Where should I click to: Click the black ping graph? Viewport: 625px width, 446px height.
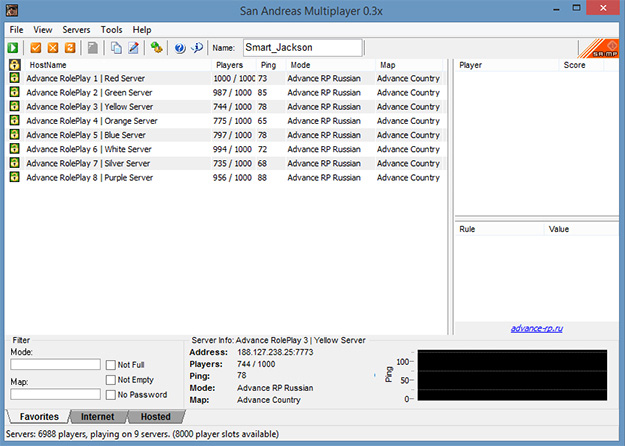(512, 375)
